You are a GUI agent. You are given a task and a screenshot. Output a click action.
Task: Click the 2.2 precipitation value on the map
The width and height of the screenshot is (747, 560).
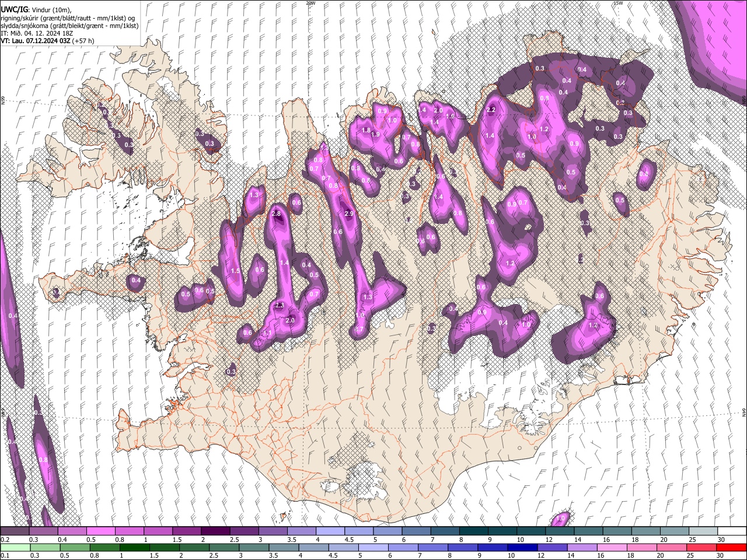(491, 110)
